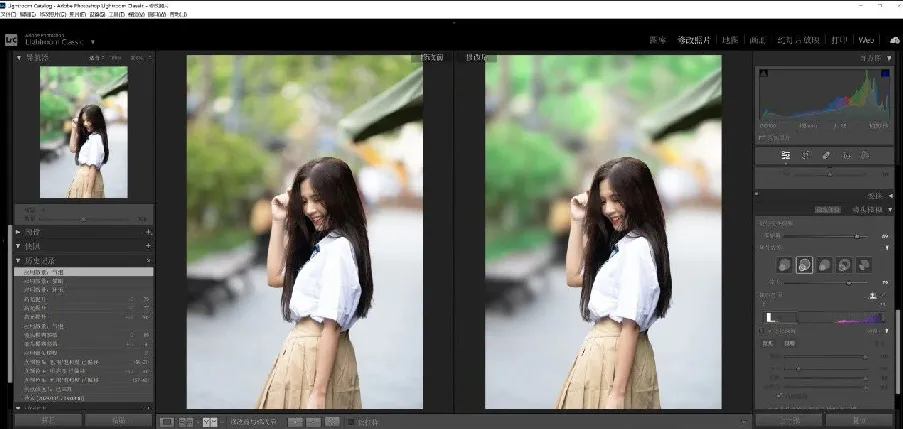
Task: Click the masking tool icon under histogram
Action: click(867, 155)
